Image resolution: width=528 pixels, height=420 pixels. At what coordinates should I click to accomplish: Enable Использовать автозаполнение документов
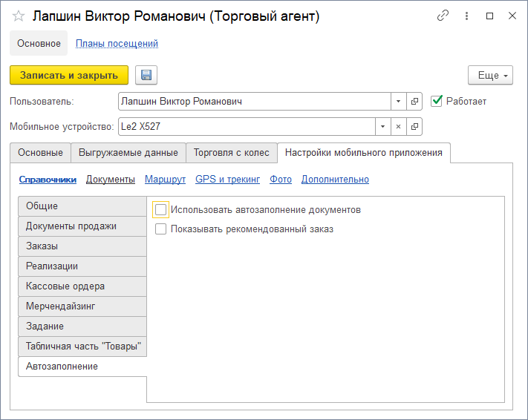tap(161, 210)
